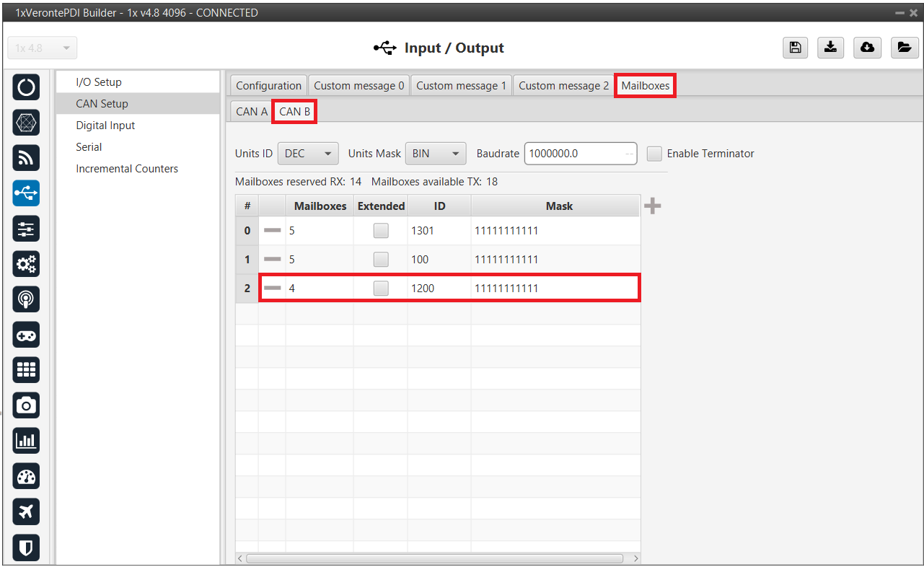Click the plus icon to add mailbox
This screenshot has width=924, height=567.
652,206
